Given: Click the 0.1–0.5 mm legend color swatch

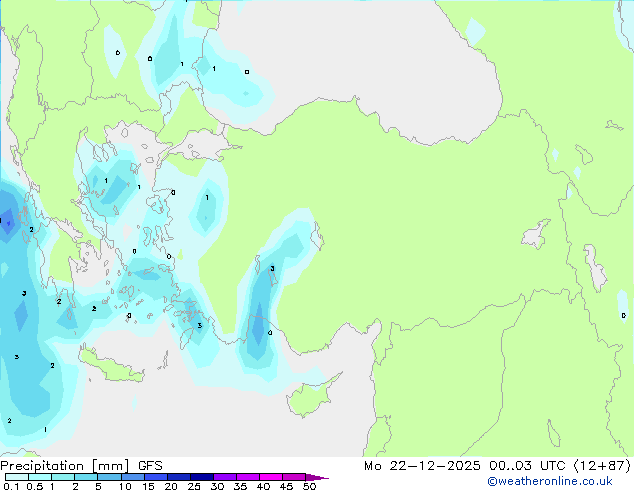Looking at the screenshot, I should [17, 477].
